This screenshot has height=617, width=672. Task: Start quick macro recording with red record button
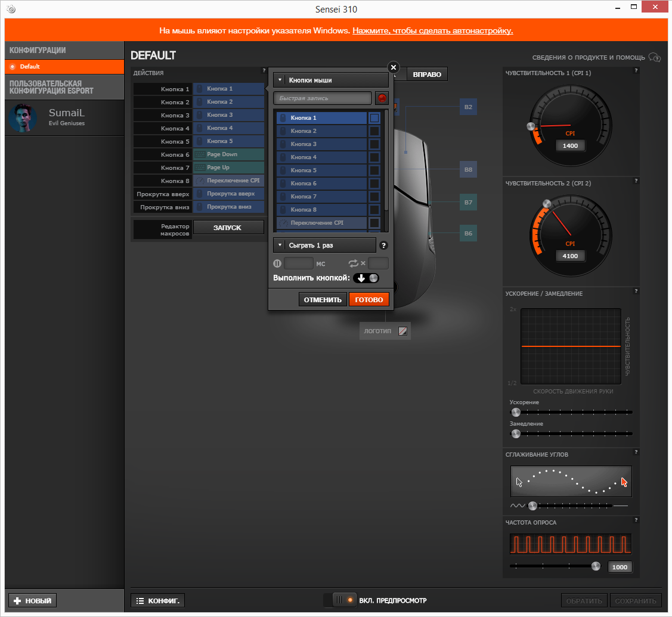pyautogui.click(x=382, y=98)
